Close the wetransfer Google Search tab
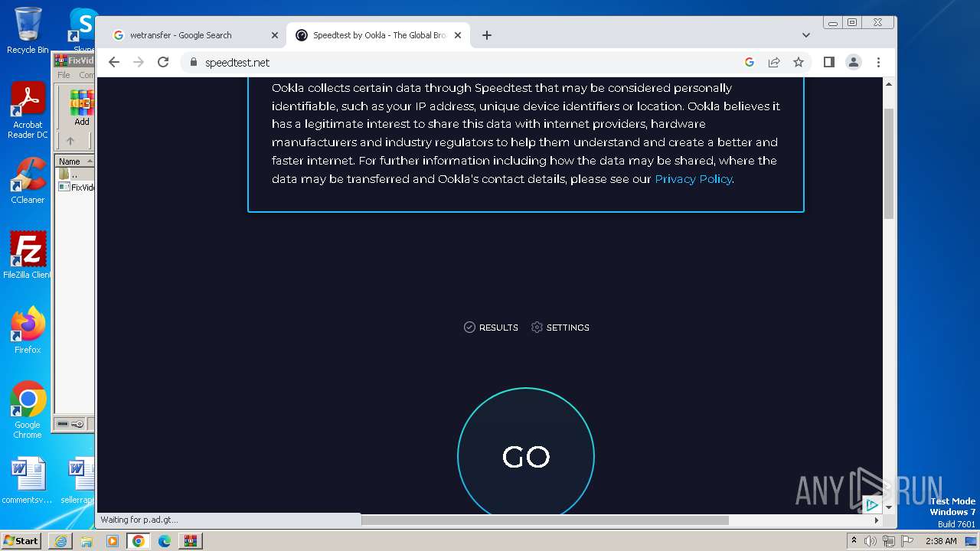This screenshot has height=551, width=980. [x=275, y=35]
